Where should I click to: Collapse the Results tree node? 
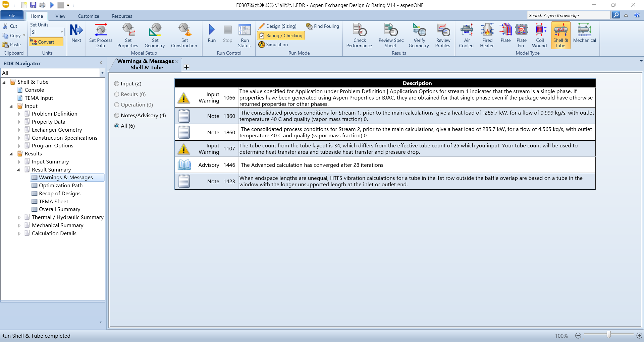click(11, 154)
